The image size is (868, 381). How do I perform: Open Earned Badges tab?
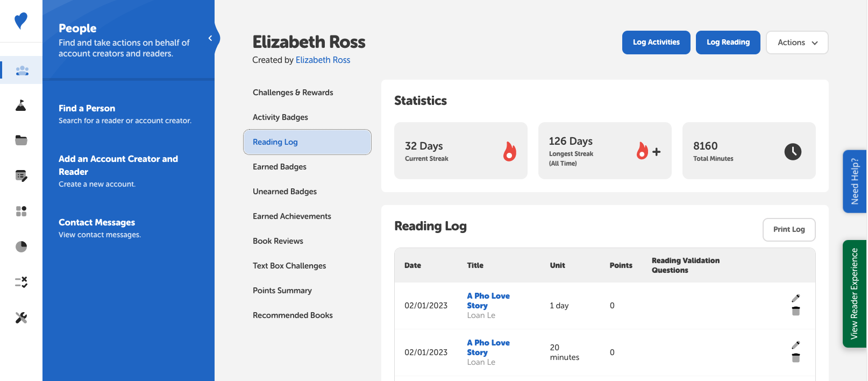pos(280,167)
